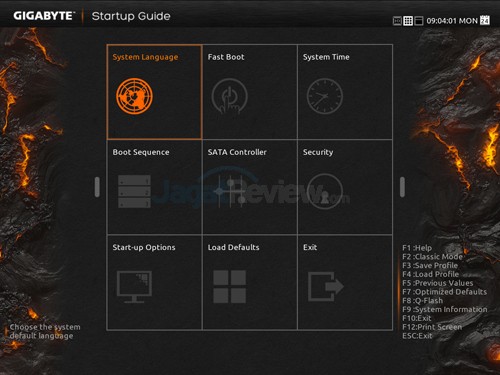The height and width of the screenshot is (375, 500).
Task: Open System Language globe icon
Action: 134,96
